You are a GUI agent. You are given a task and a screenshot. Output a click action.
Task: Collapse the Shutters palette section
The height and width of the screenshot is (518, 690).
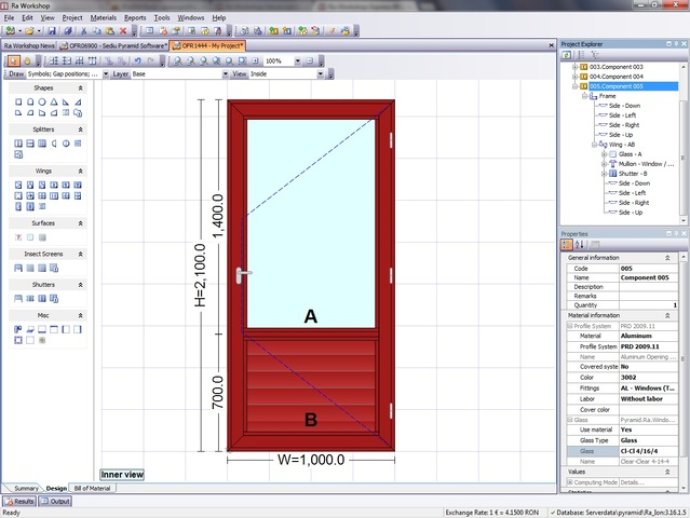tap(81, 285)
